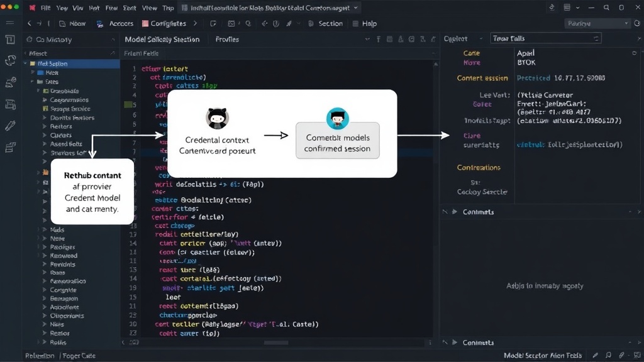The image size is (644, 362).
Task: Open the Toor Talls dropdown
Action: pyautogui.click(x=546, y=38)
